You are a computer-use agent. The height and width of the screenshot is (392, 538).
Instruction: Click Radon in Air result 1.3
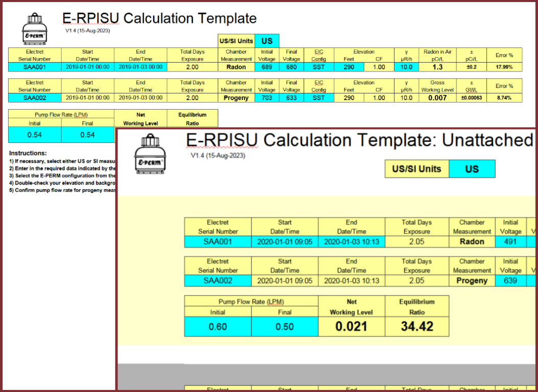437,67
